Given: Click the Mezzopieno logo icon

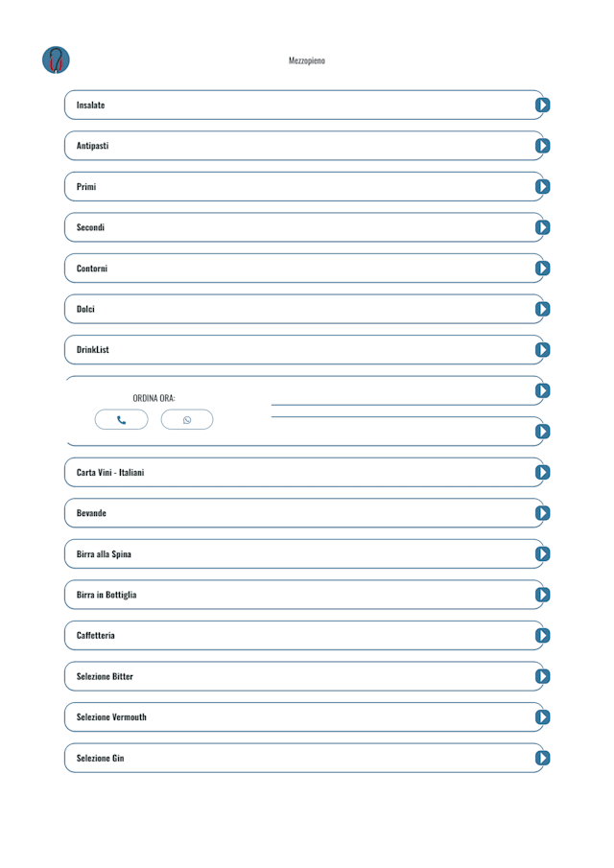Looking at the screenshot, I should tap(57, 59).
